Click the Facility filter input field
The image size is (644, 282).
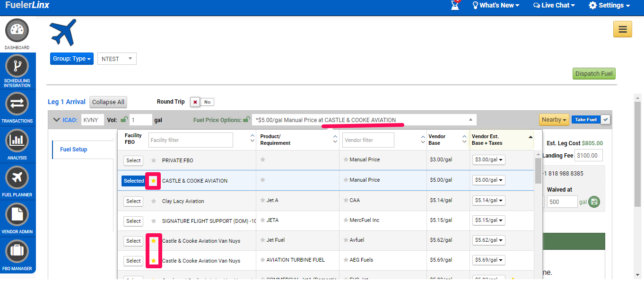191,140
